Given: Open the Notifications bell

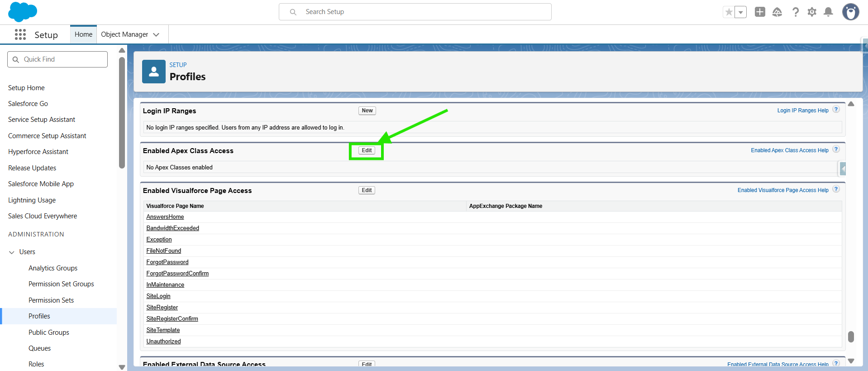Looking at the screenshot, I should pos(828,12).
